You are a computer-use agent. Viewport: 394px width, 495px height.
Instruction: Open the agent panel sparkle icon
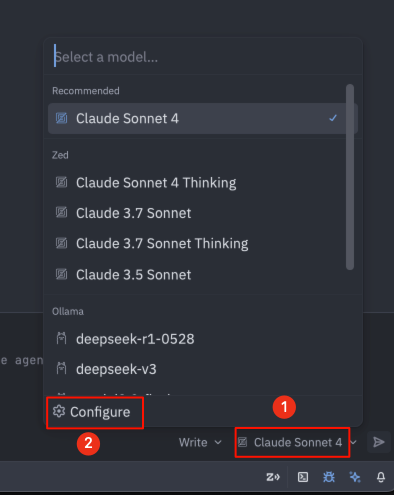click(355, 477)
